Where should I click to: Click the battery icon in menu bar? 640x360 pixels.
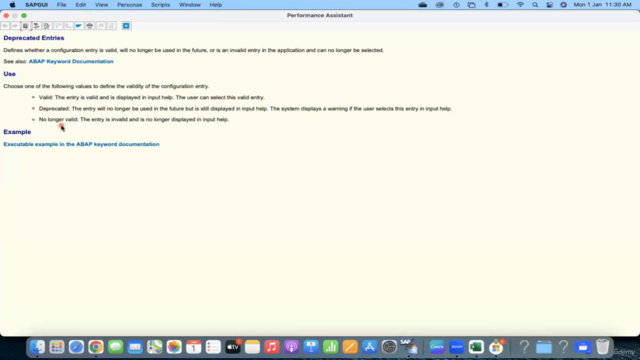pyautogui.click(x=502, y=5)
